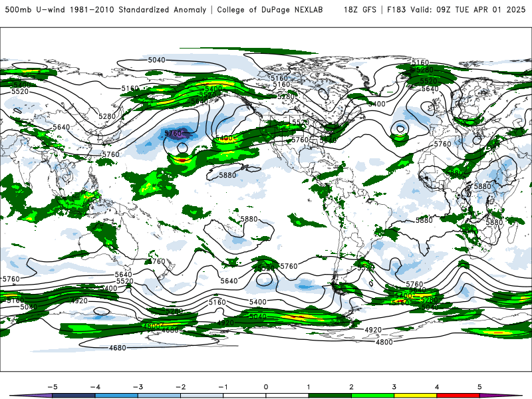The height and width of the screenshot is (399, 532).
Task: Click the '5' legend scale label
Action: [479, 387]
